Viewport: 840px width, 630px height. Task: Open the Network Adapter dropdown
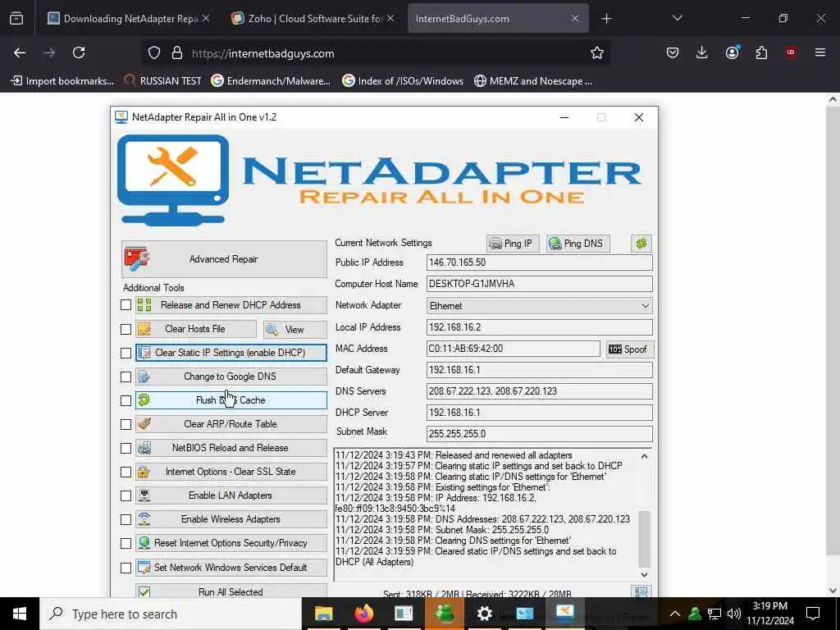[540, 306]
